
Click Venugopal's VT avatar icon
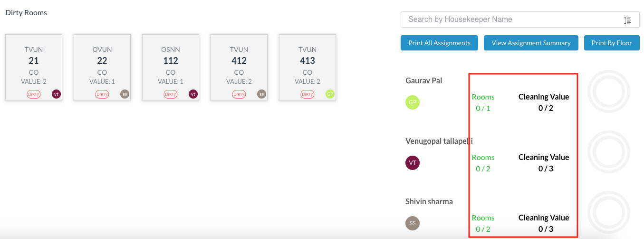[413, 163]
